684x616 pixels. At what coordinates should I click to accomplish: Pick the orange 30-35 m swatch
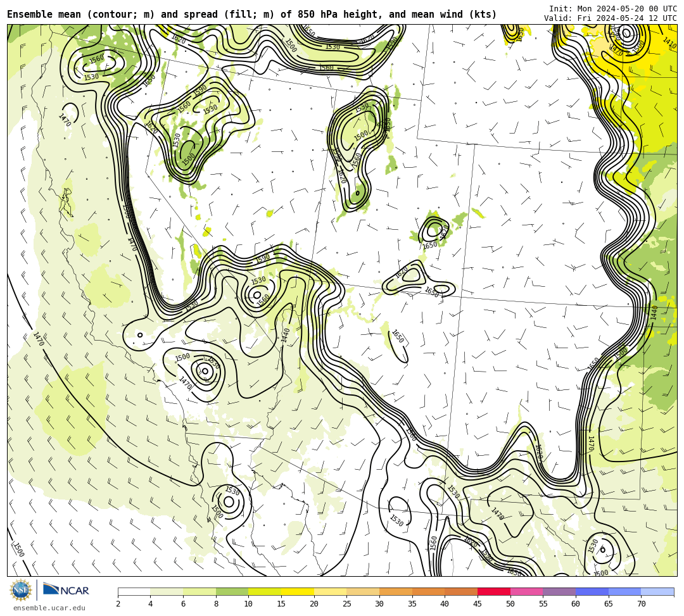[x=396, y=591]
